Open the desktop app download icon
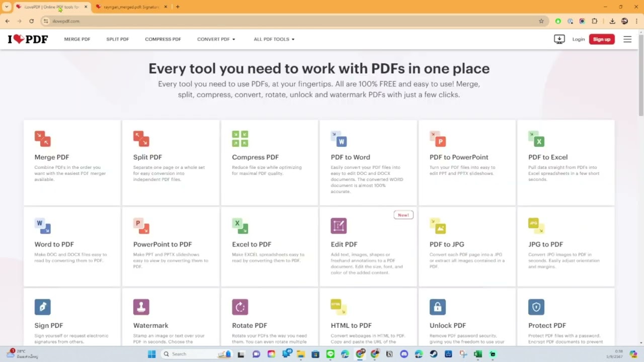The image size is (644, 362). [x=559, y=39]
